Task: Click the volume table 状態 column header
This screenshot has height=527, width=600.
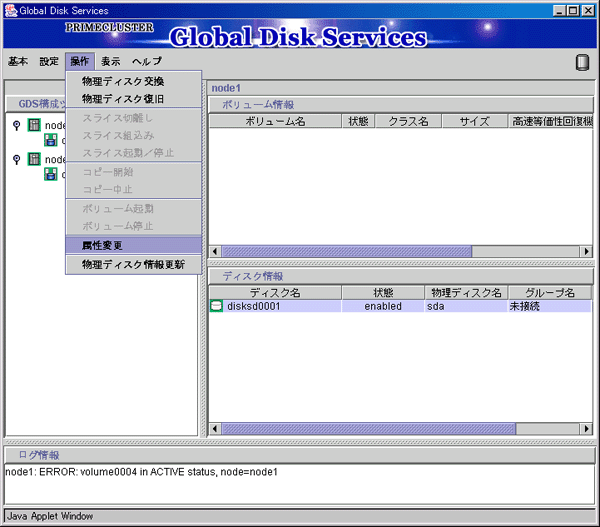Action: pyautogui.click(x=358, y=121)
